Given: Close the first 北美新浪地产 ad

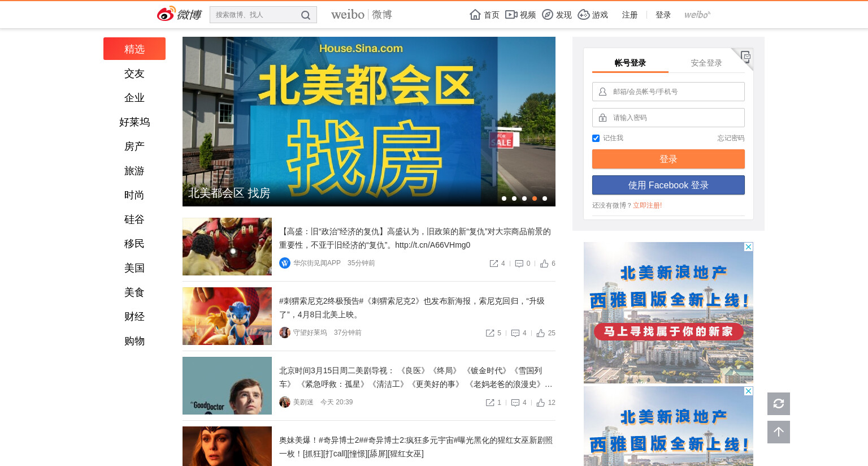Looking at the screenshot, I should click(x=748, y=247).
